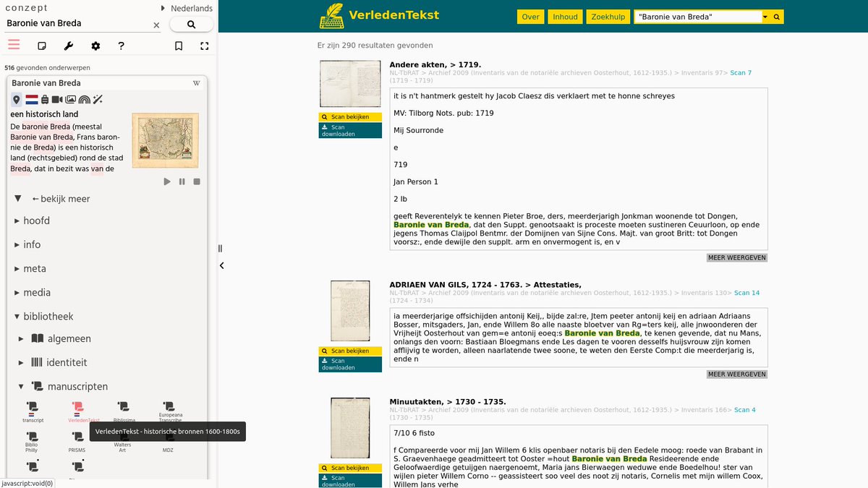The width and height of the screenshot is (868, 488).
Task: Open the Baronie van Breda map thumbnail
Action: pyautogui.click(x=165, y=140)
